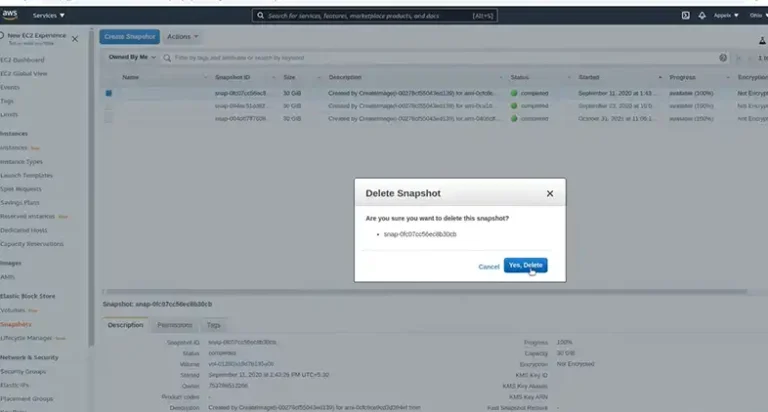Toggle checkbox for first snapshot row

(x=109, y=93)
